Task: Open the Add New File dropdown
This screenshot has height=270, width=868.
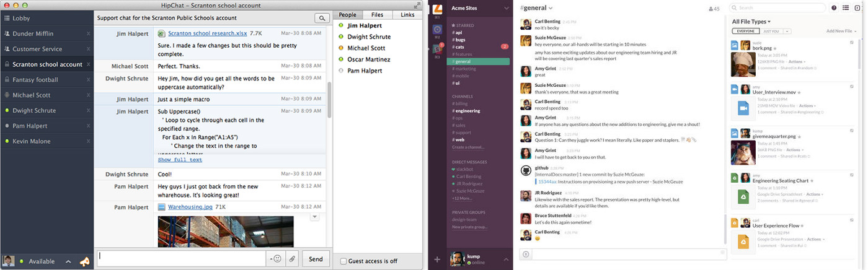Action: pos(842,31)
